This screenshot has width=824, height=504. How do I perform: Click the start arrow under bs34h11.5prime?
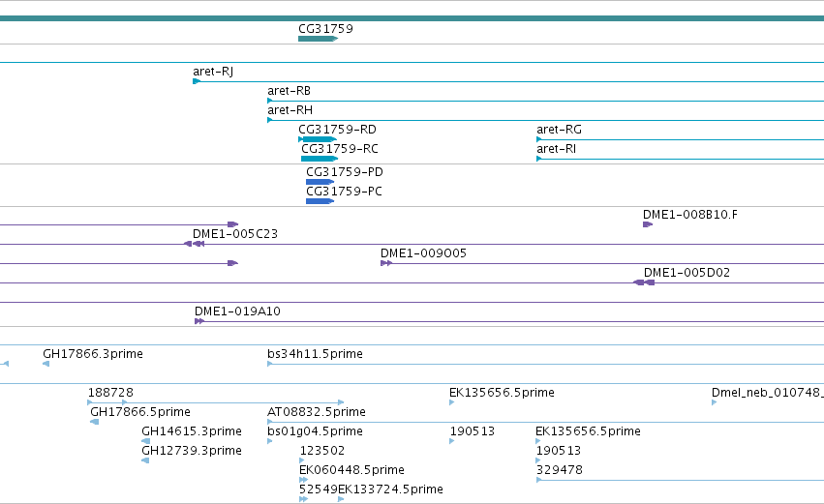[269, 364]
